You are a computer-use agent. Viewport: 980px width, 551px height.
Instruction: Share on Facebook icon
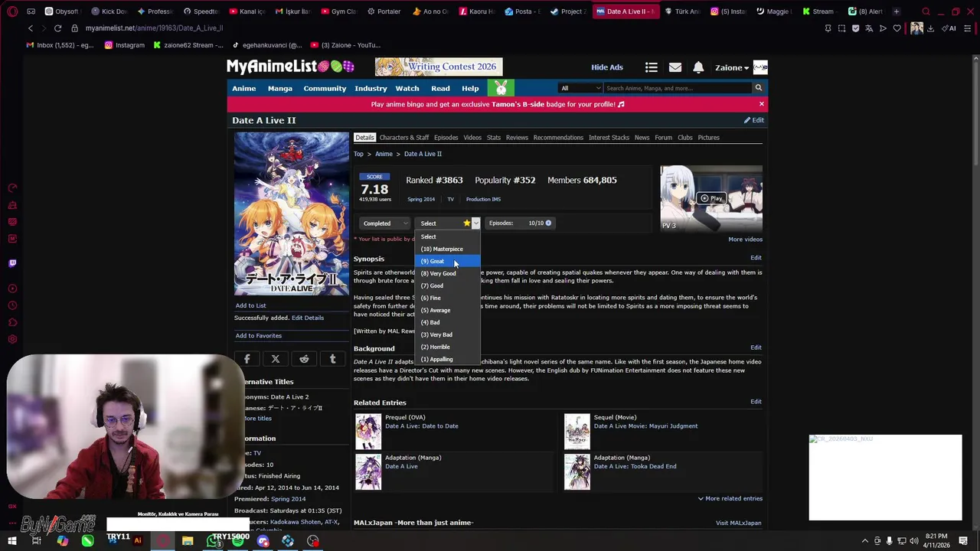click(x=247, y=358)
